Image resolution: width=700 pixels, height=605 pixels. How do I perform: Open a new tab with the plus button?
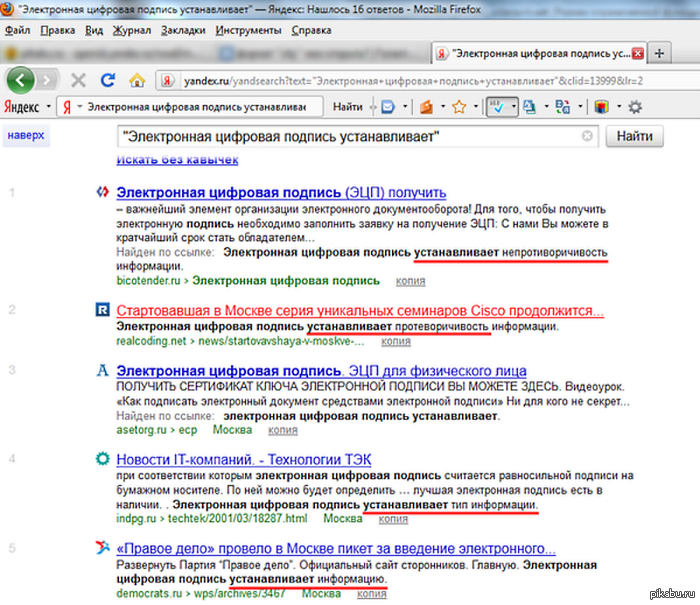click(x=659, y=54)
